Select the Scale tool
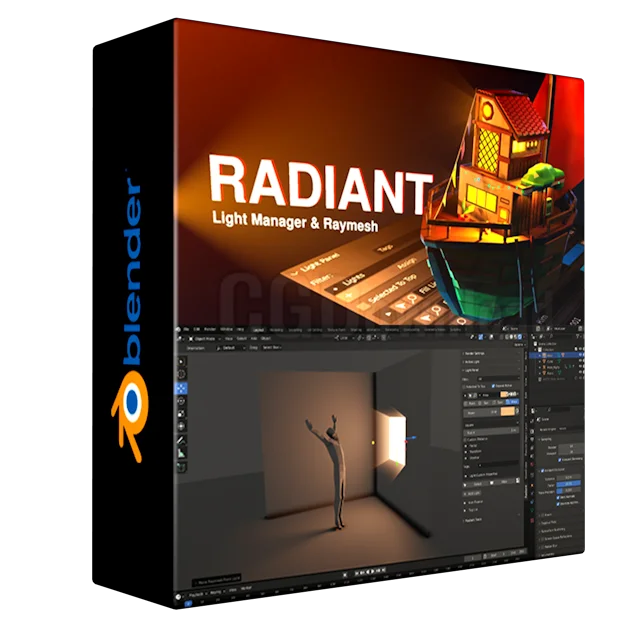The image size is (630, 630). (x=182, y=413)
